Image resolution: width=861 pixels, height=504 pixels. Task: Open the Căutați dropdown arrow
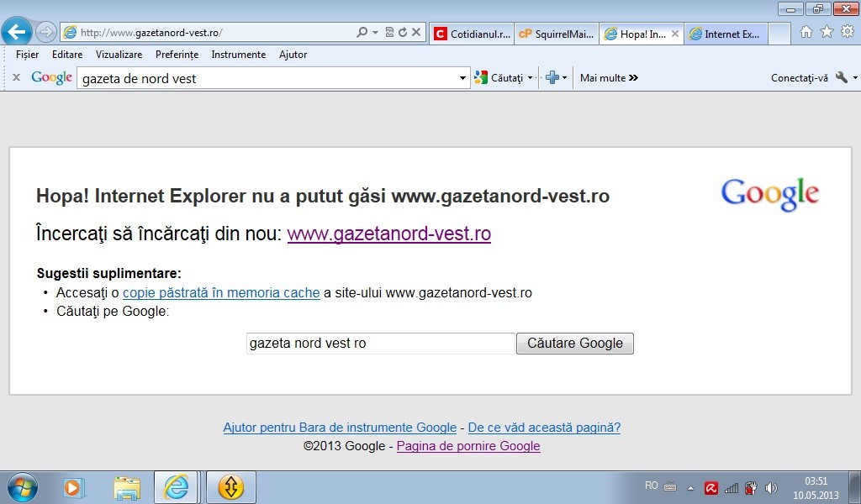coord(530,78)
